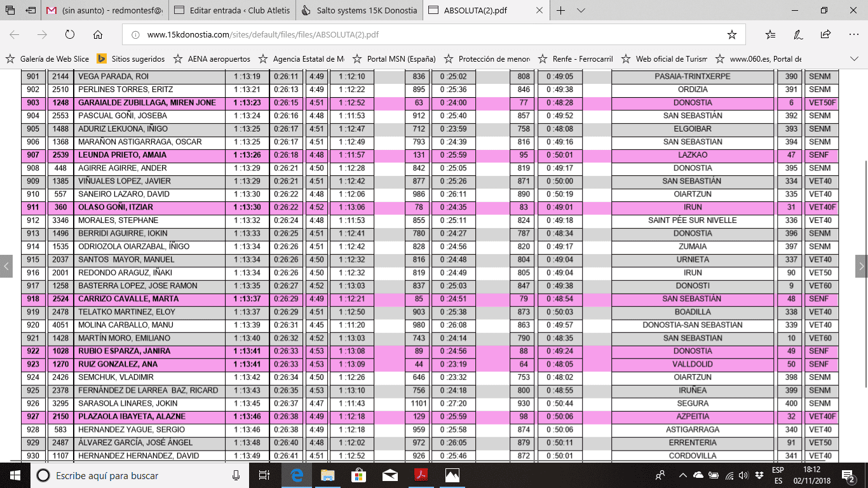Screen dimensions: 868x488
Task: Switch to the Salto systems 15K Donostia tab
Action: pyautogui.click(x=360, y=11)
